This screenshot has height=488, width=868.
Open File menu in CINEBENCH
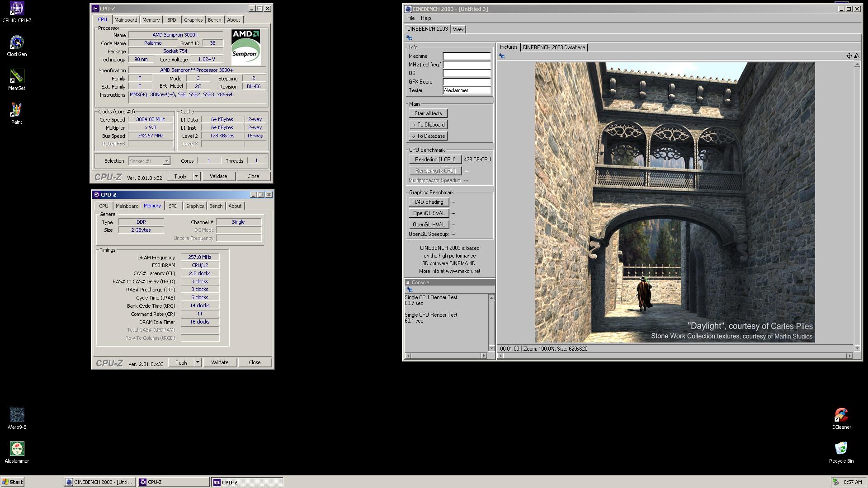[411, 18]
